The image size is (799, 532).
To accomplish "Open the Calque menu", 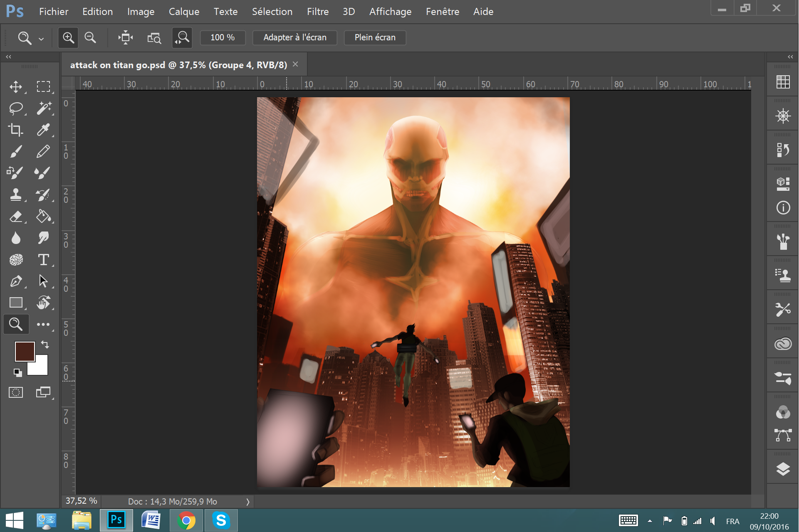I will point(184,12).
